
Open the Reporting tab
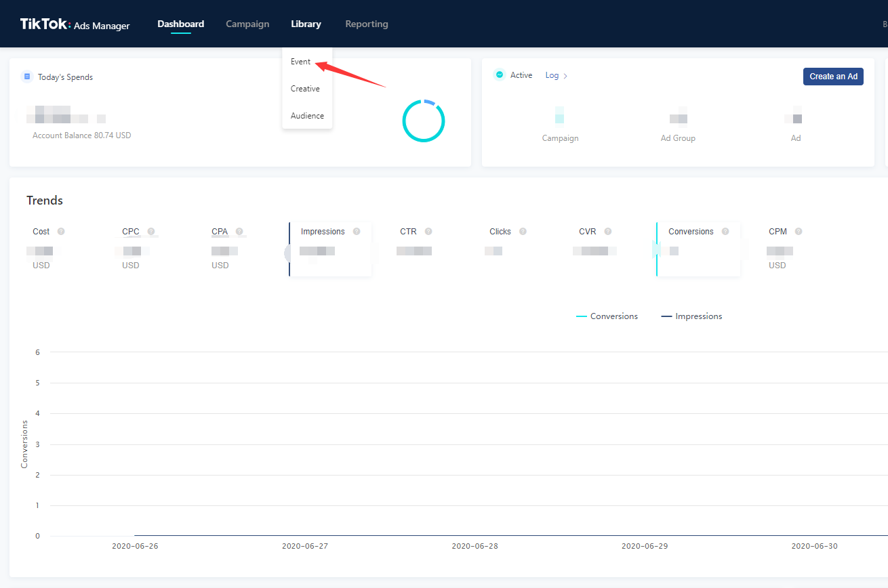[x=367, y=24]
